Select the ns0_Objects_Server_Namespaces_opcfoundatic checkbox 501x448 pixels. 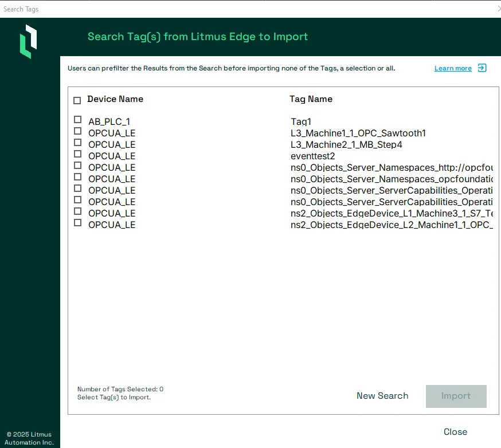(x=77, y=177)
